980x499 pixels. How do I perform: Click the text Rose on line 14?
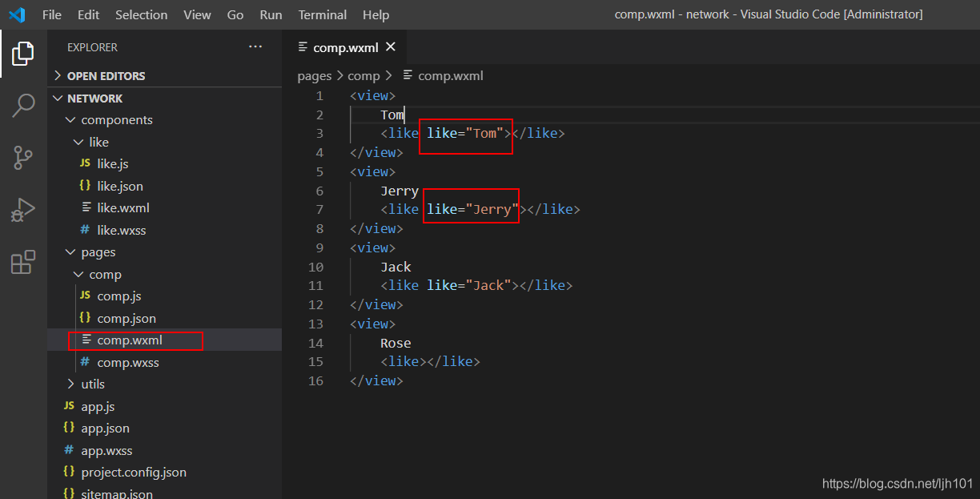point(396,343)
